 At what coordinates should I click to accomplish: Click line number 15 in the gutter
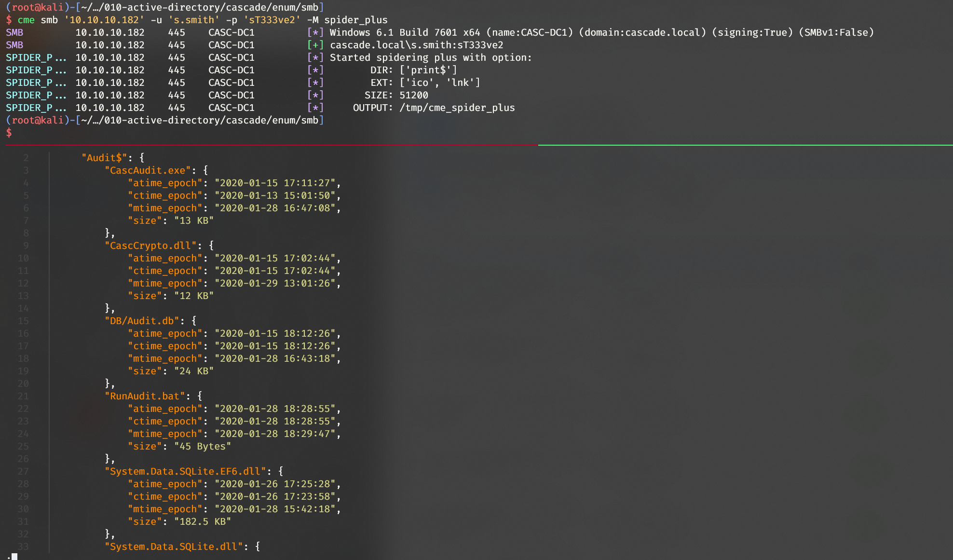[x=23, y=321]
